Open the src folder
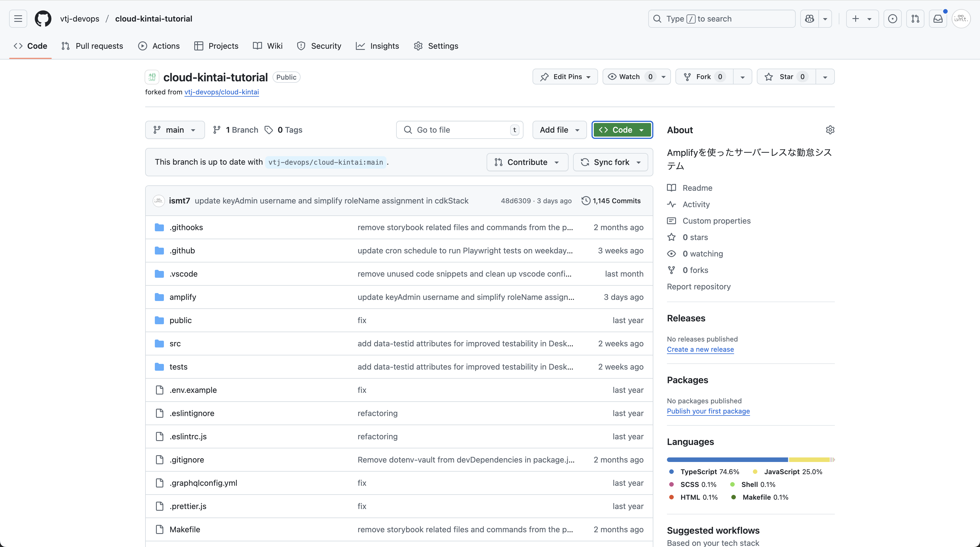The height and width of the screenshot is (547, 980). click(x=175, y=344)
